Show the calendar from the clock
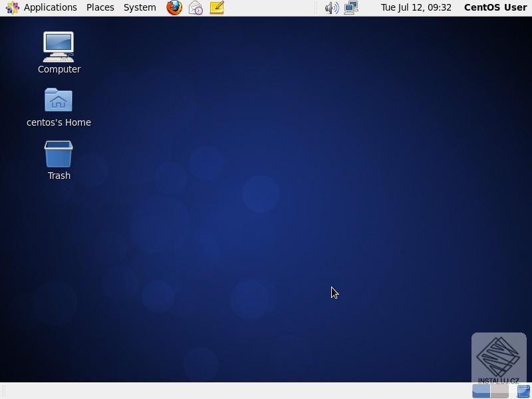532x399 pixels. tap(416, 7)
